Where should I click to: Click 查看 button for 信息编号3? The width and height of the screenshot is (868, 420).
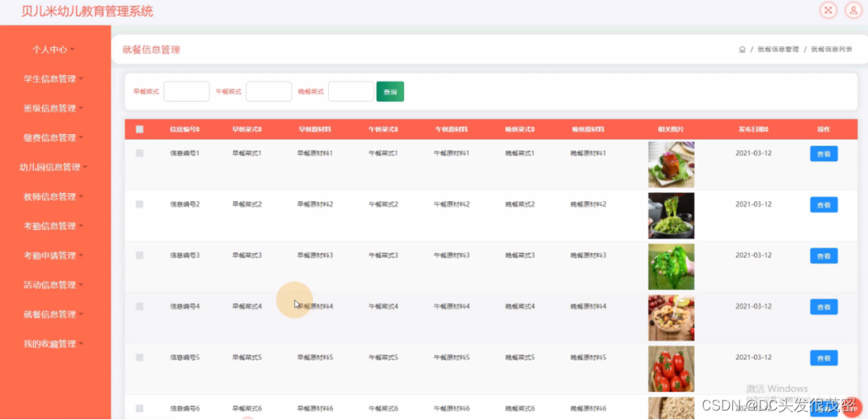tap(824, 256)
